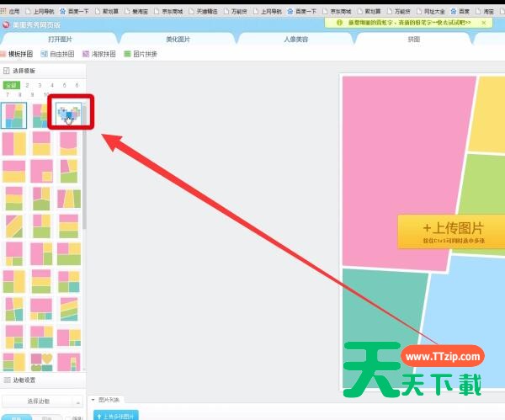This screenshot has width=505, height=420.
Task: Switch to the 拼图 tab
Action: 414,40
